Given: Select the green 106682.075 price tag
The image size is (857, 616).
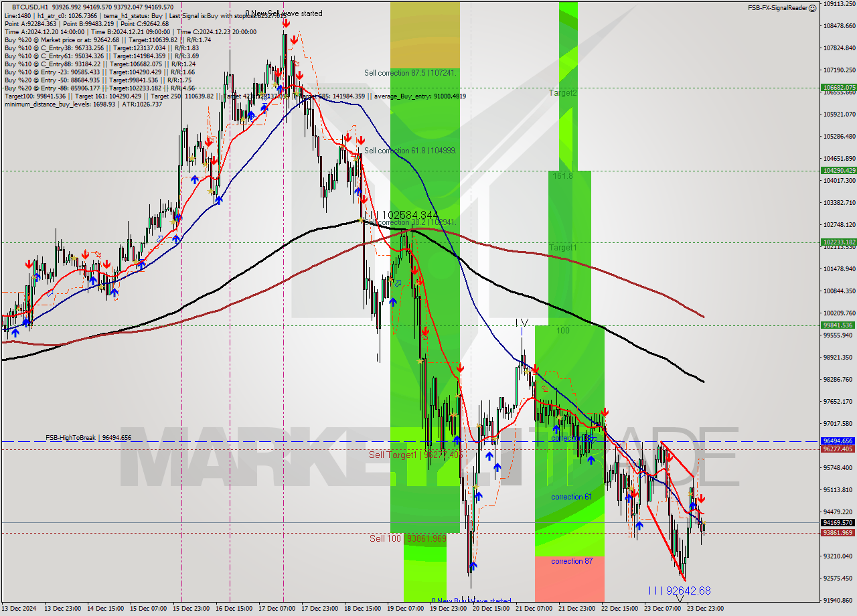Looking at the screenshot, I should pos(838,88).
